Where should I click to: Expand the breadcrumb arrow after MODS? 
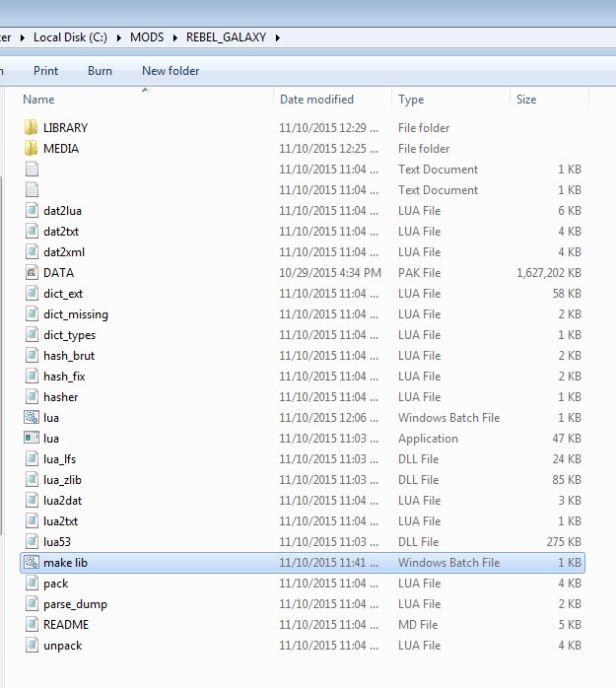click(176, 37)
